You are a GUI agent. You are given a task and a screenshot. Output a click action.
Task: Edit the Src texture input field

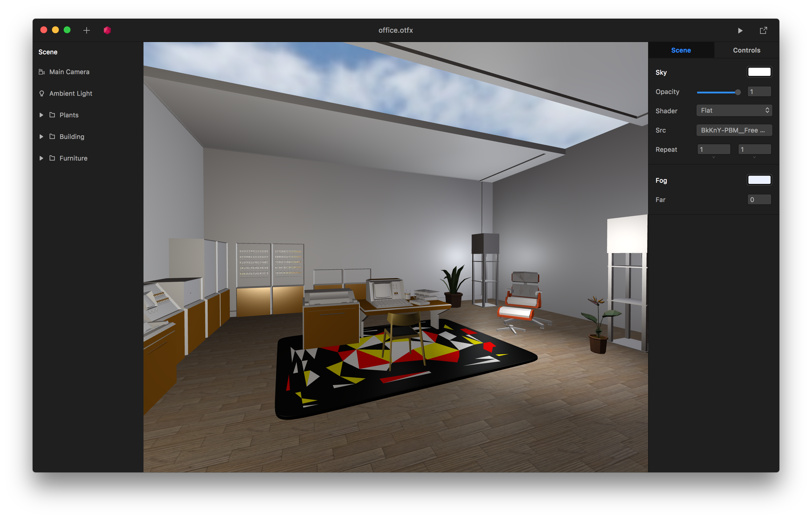coord(734,130)
